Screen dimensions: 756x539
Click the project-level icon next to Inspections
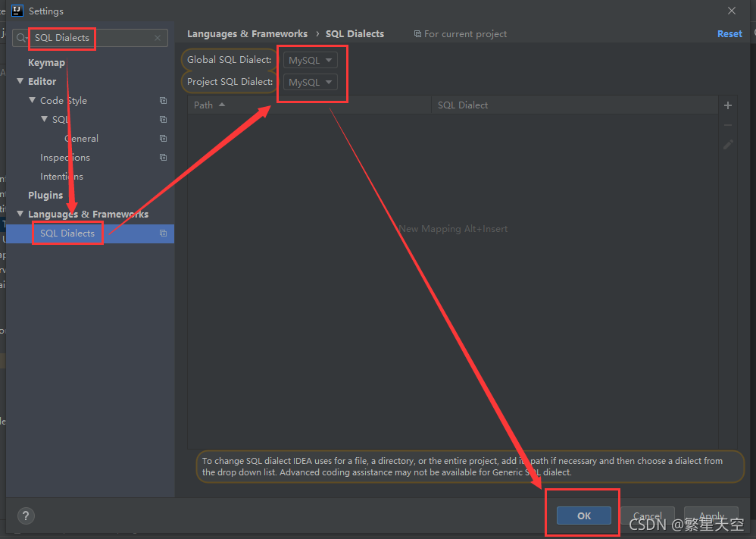(163, 158)
